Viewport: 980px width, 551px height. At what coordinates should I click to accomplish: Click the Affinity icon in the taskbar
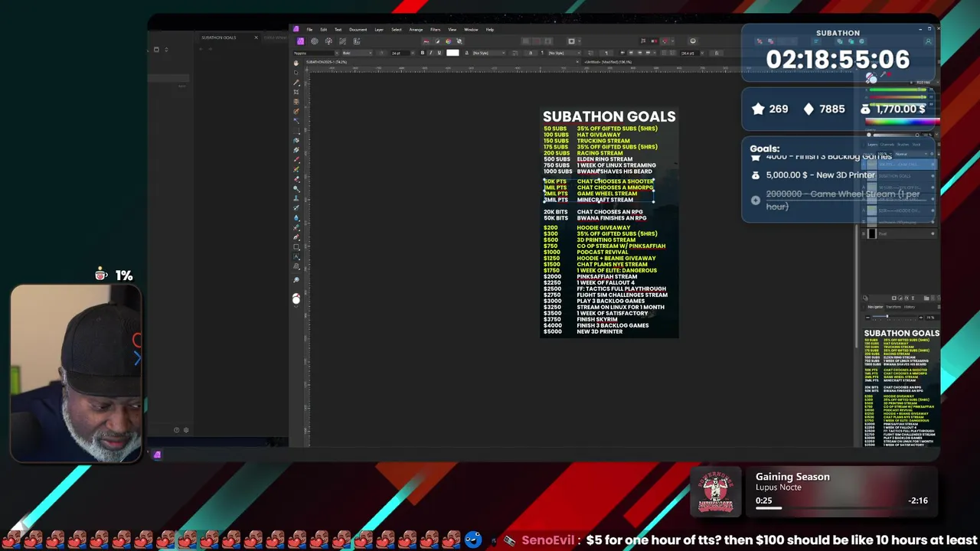(x=157, y=455)
